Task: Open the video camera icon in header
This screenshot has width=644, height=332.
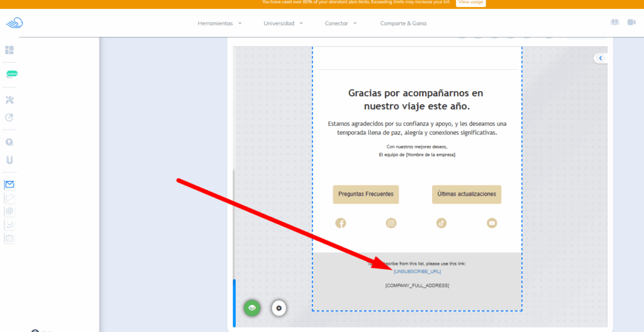Action: [x=631, y=23]
